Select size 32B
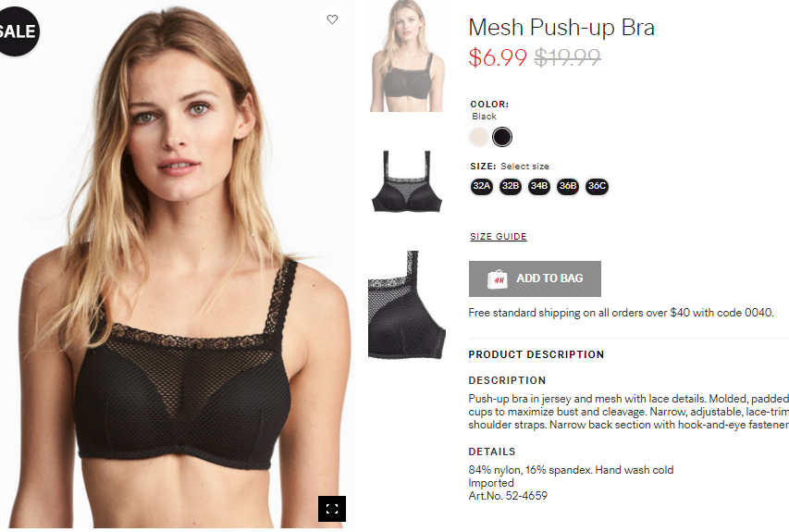 [511, 186]
